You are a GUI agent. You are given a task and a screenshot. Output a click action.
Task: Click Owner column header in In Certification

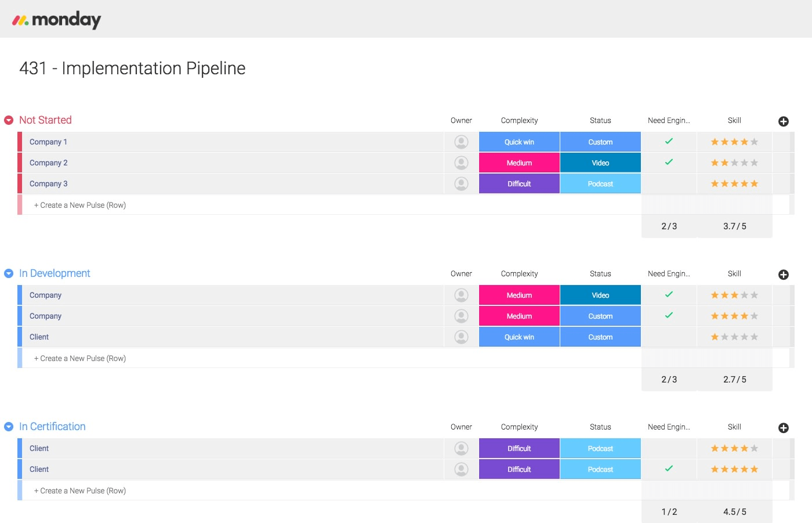pyautogui.click(x=461, y=427)
